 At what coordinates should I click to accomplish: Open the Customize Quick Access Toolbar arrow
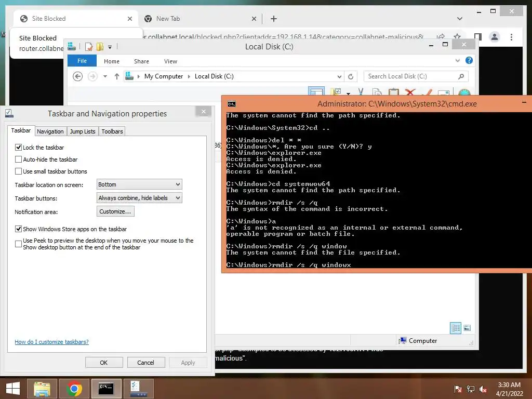coord(110,47)
